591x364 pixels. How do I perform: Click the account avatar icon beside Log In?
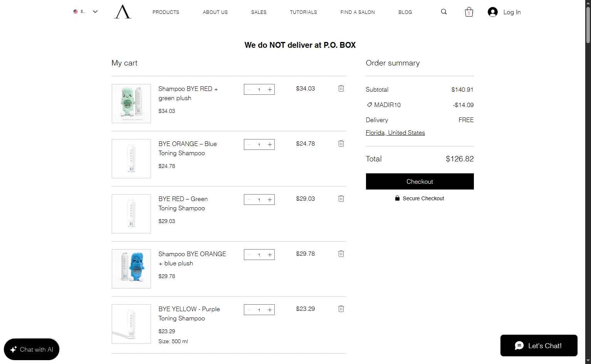click(x=492, y=12)
